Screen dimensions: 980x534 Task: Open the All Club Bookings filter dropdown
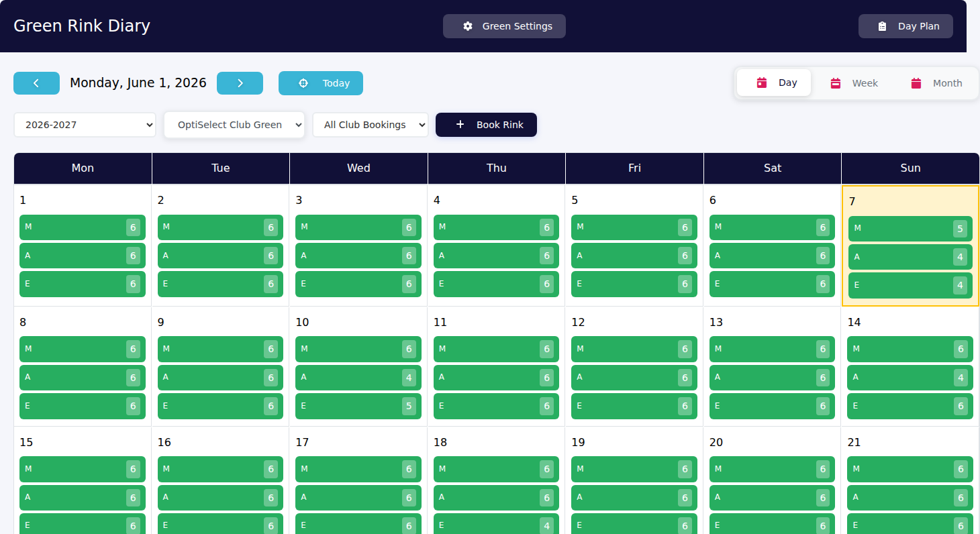[371, 125]
